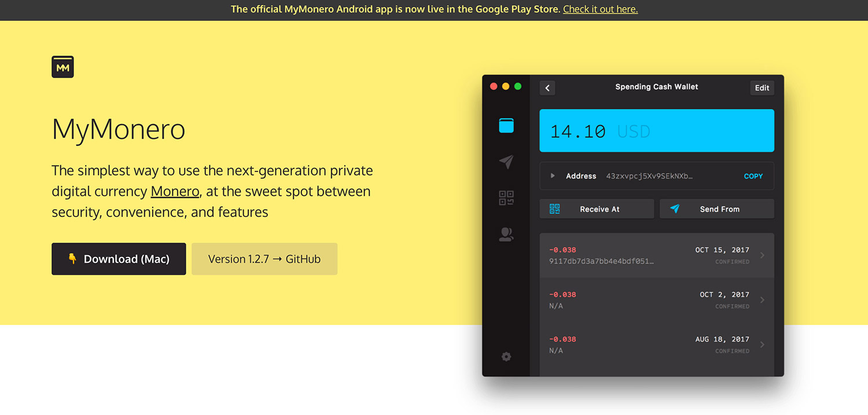Image resolution: width=868 pixels, height=415 pixels.
Task: Click the 14.10 USD balance panel
Action: click(x=657, y=131)
